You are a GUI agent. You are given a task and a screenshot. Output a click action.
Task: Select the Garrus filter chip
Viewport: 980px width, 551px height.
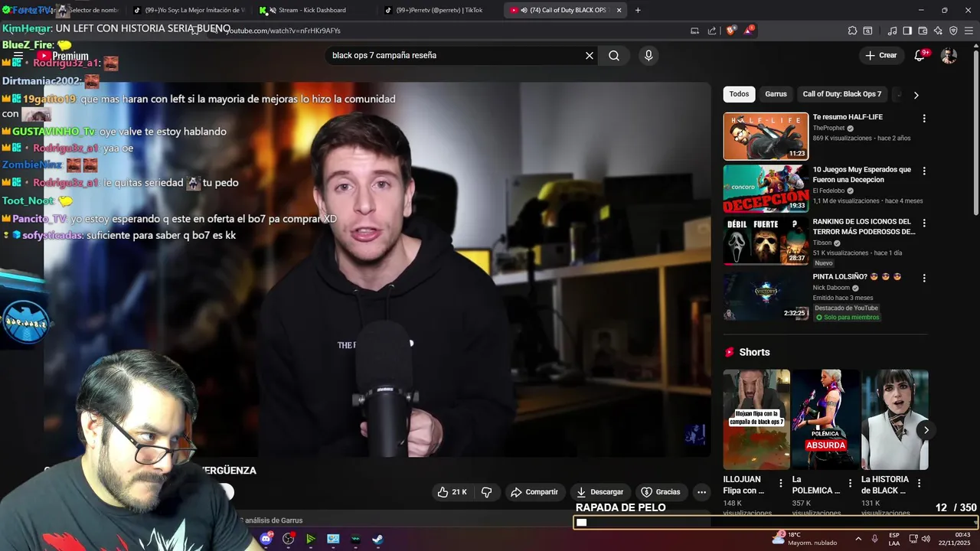(x=776, y=94)
